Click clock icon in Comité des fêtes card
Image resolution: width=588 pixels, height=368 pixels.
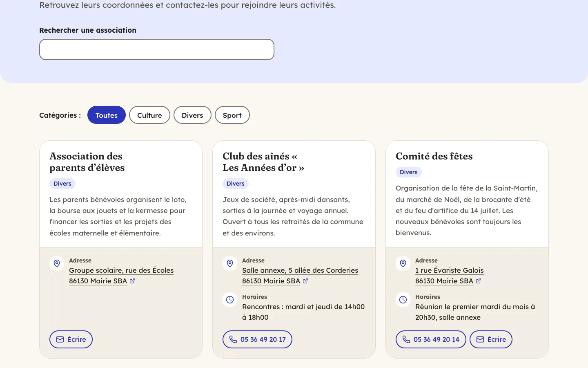[403, 300]
